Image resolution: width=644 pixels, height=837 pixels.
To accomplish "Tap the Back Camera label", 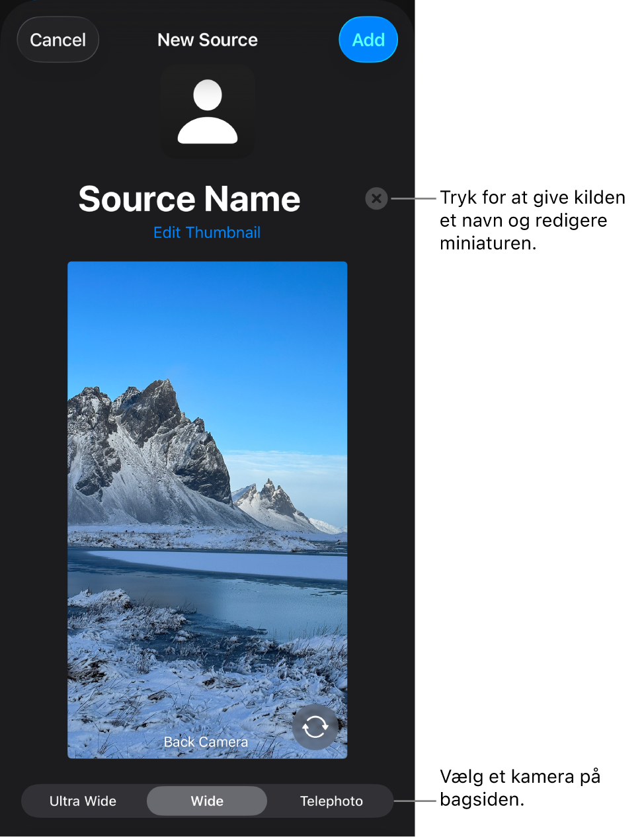I will (x=205, y=742).
